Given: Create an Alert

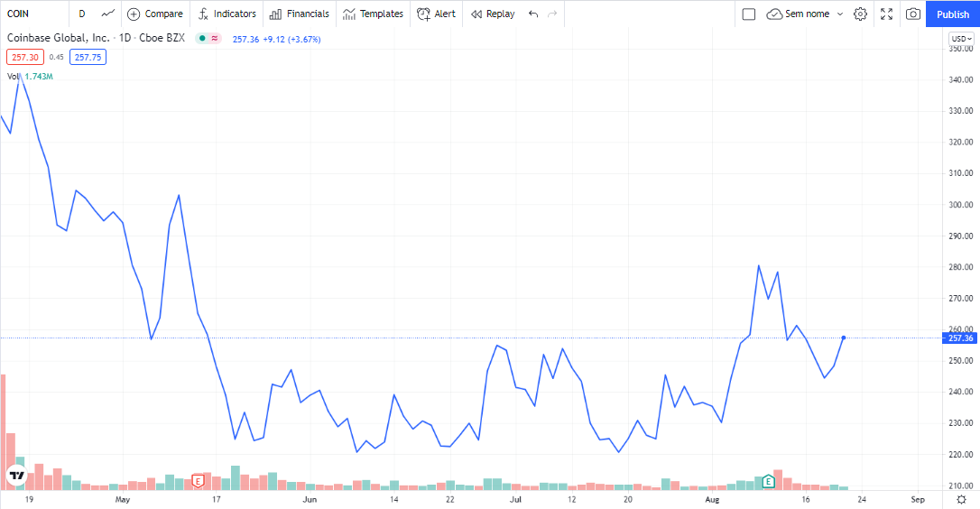Looking at the screenshot, I should pyautogui.click(x=436, y=14).
